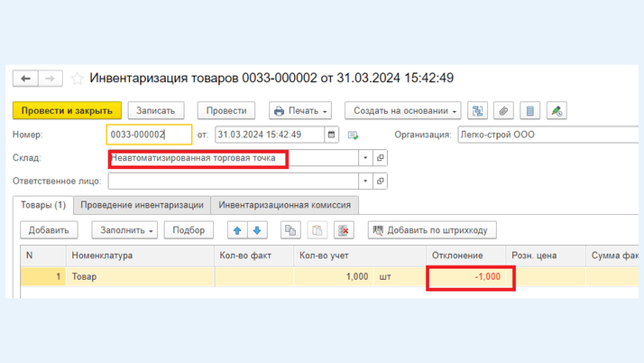Switch to Проведение инвентаризации tab
644x363 pixels.
coord(142,205)
